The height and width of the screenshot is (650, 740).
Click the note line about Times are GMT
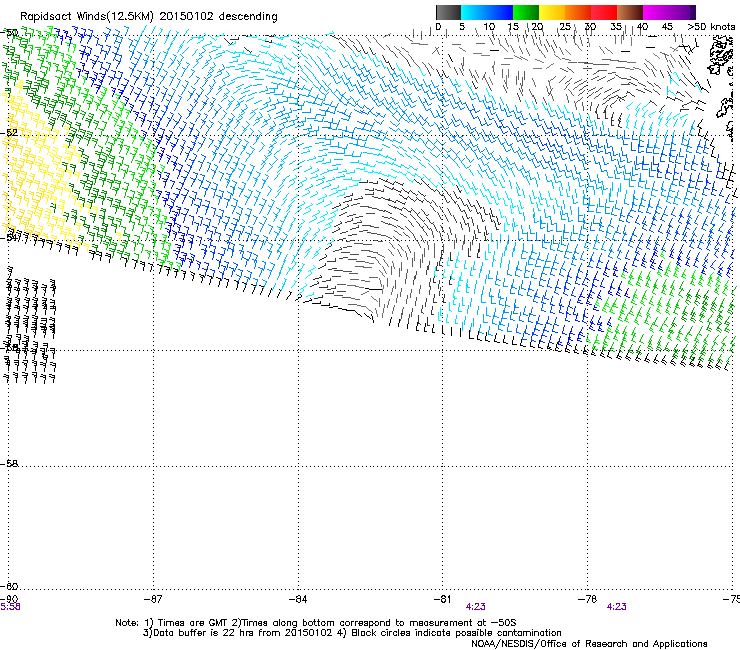click(x=316, y=623)
